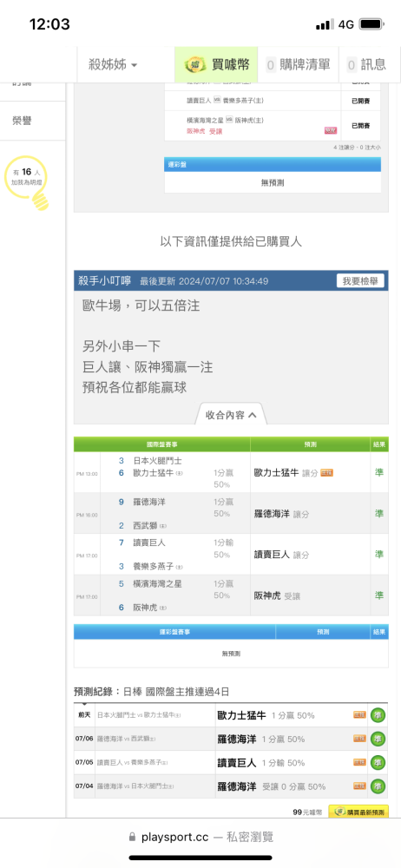Screen dimensions: 401x868
Task: Click the 運彩盤 blue header
Action: pyautogui.click(x=273, y=164)
